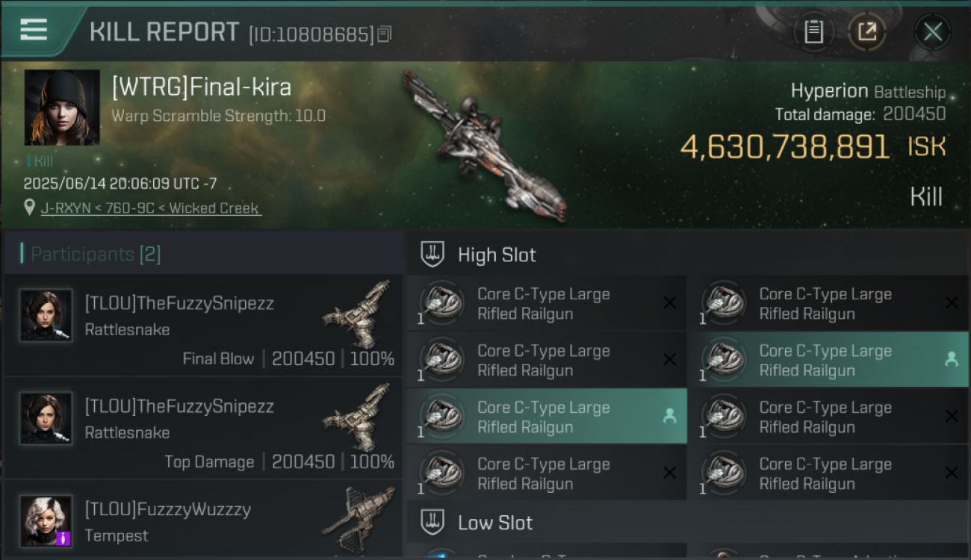Copy the kill report ID
This screenshot has height=560, width=971.
[x=385, y=34]
